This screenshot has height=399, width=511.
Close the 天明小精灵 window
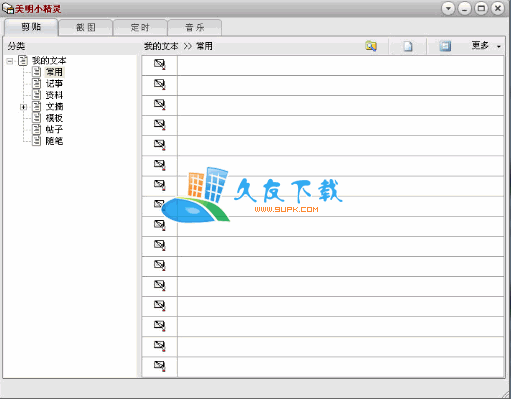click(498, 8)
